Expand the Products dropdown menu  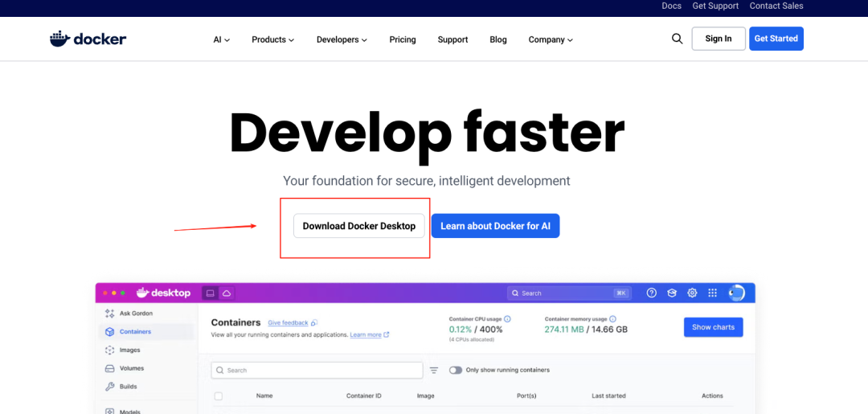tap(273, 40)
